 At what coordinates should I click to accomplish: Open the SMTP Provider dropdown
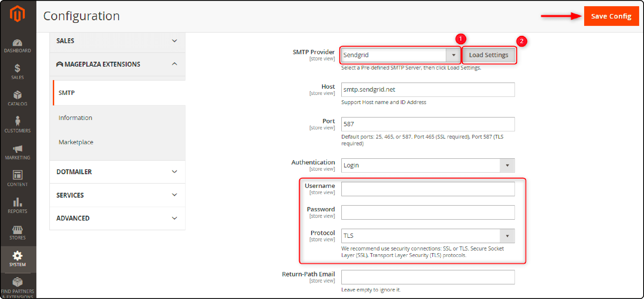[453, 55]
